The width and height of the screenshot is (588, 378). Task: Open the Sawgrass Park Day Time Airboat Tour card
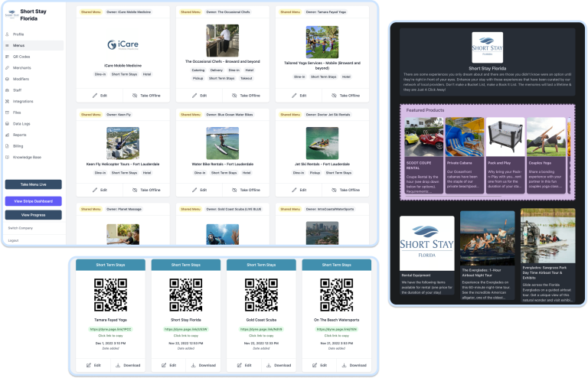(548, 256)
